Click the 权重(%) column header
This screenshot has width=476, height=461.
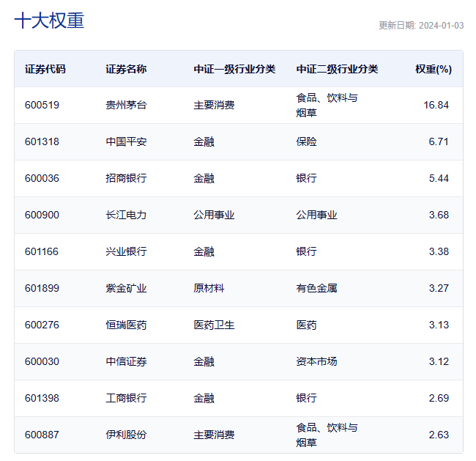[434, 70]
